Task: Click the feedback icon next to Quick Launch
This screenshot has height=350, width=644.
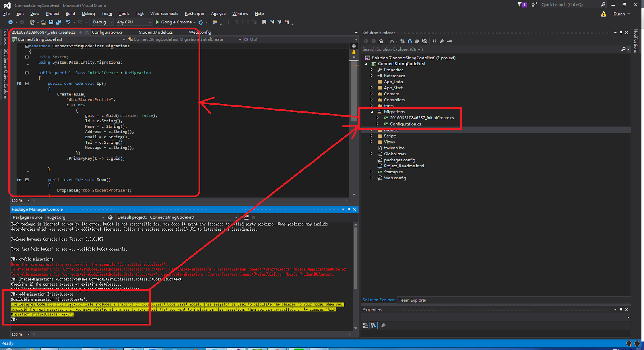Action: (534, 5)
